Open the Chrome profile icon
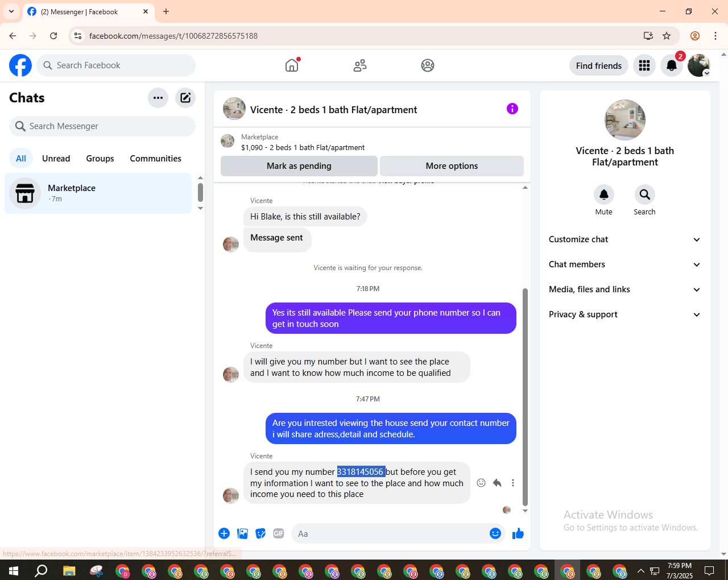The image size is (728, 580). pyautogui.click(x=695, y=36)
